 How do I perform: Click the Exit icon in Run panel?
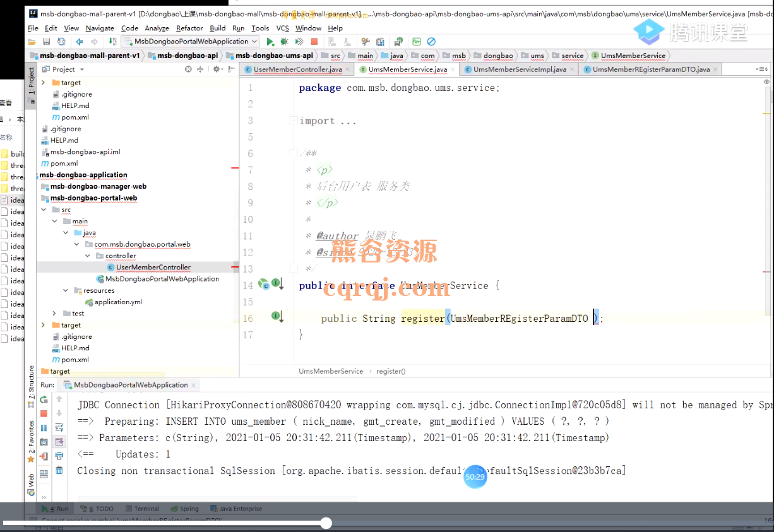pos(44,456)
